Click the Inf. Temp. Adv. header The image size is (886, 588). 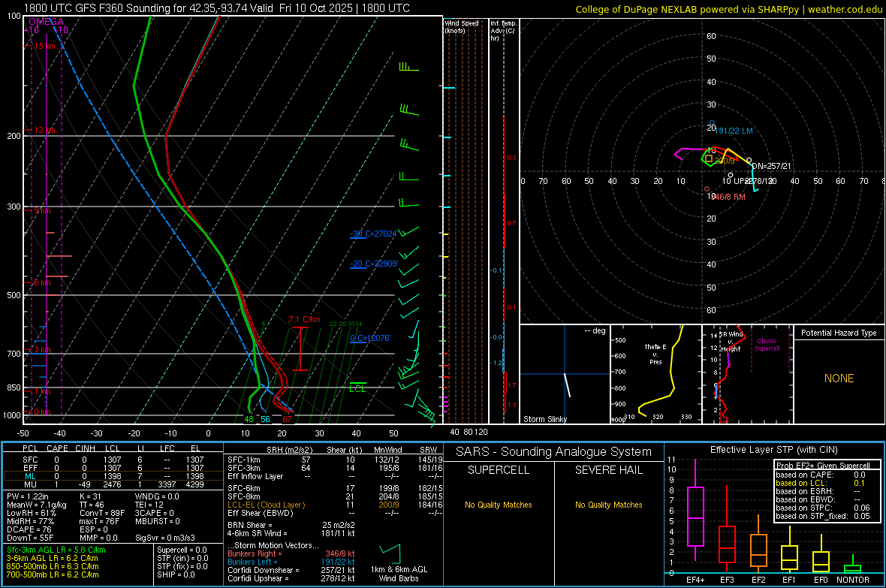[x=503, y=31]
